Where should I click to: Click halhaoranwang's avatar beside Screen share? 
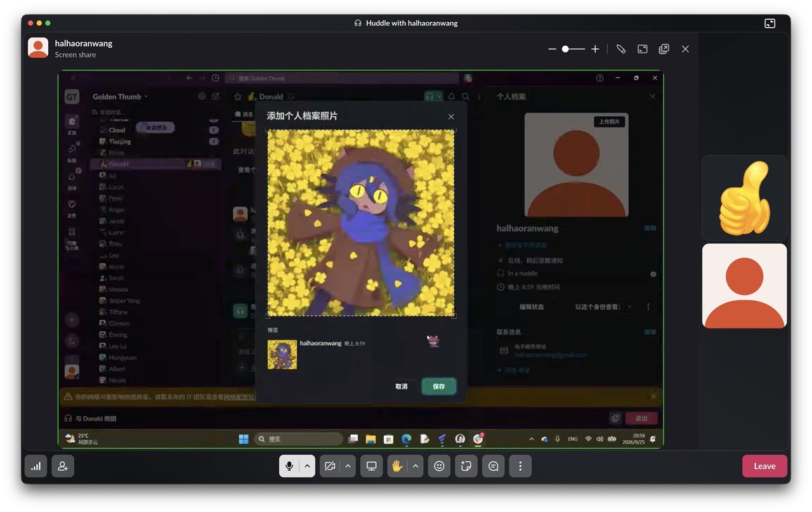tap(38, 48)
